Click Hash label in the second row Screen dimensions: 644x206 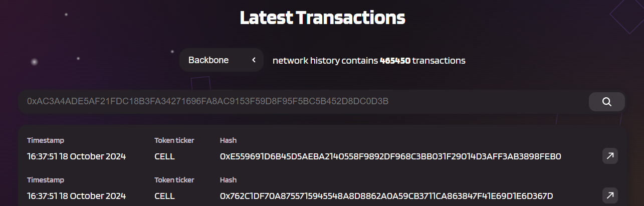tap(228, 179)
